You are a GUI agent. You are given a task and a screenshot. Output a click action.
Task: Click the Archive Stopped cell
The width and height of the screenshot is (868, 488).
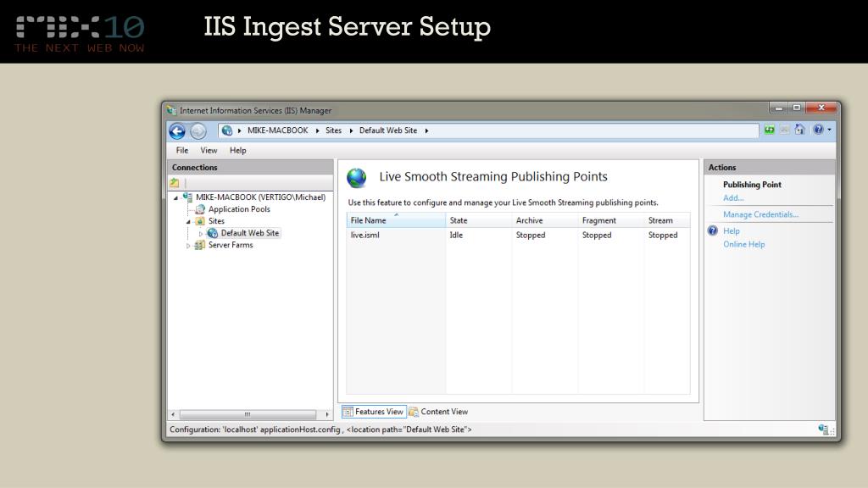click(x=531, y=236)
